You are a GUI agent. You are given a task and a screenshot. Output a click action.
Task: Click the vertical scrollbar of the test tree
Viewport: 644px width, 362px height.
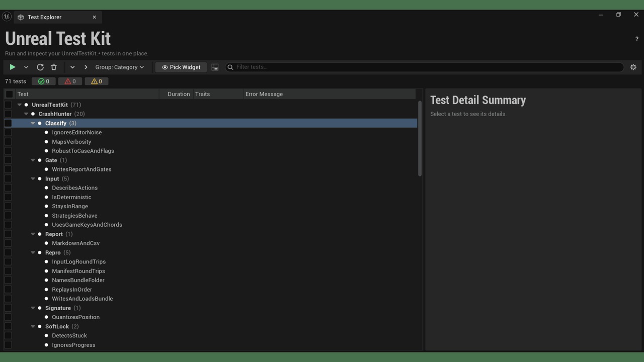(x=420, y=138)
